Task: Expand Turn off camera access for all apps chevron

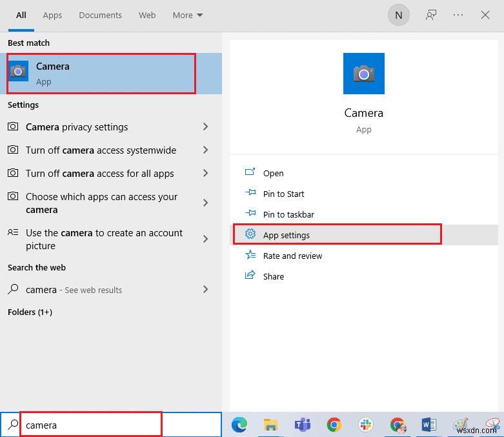Action: coord(206,174)
